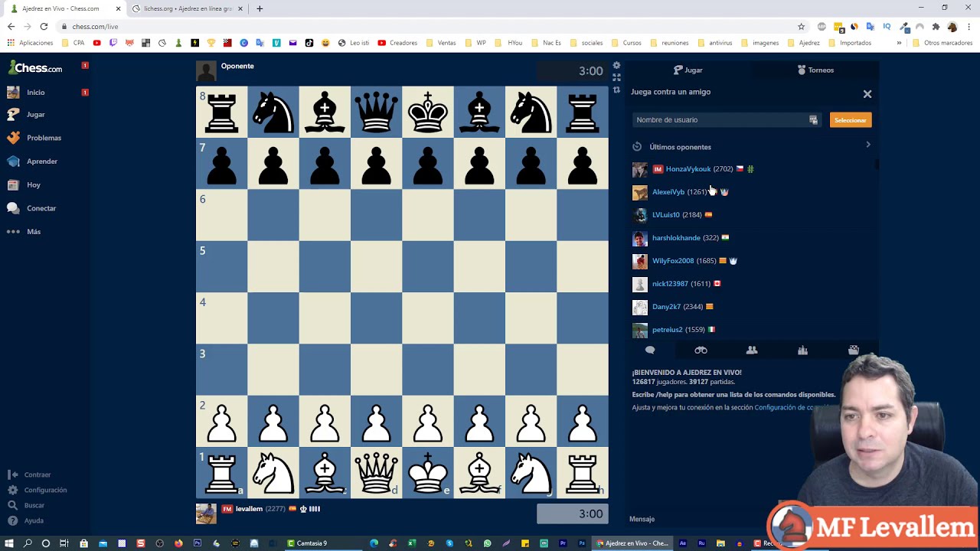Image resolution: width=980 pixels, height=551 pixels.
Task: Open the friends tab icon
Action: 752,350
